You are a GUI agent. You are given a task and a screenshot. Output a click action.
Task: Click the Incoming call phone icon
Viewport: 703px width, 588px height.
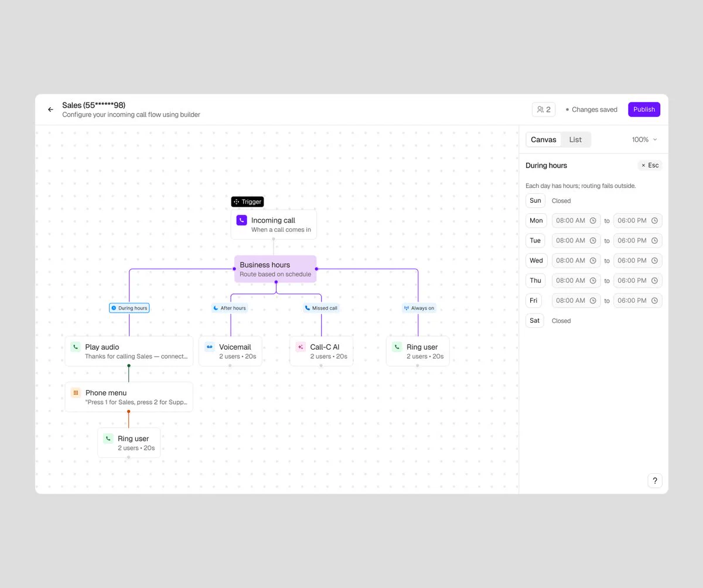coord(241,220)
